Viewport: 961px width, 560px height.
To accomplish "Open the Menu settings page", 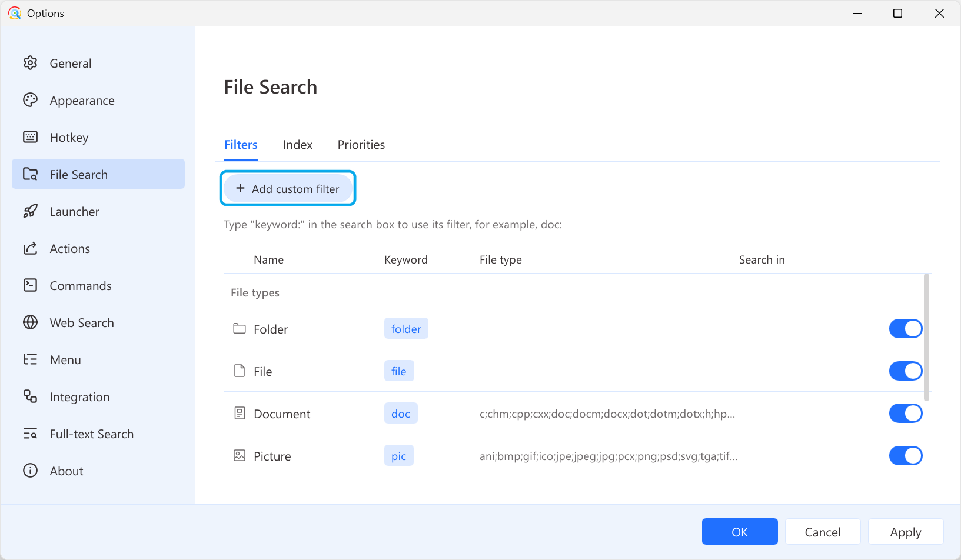I will click(x=98, y=359).
